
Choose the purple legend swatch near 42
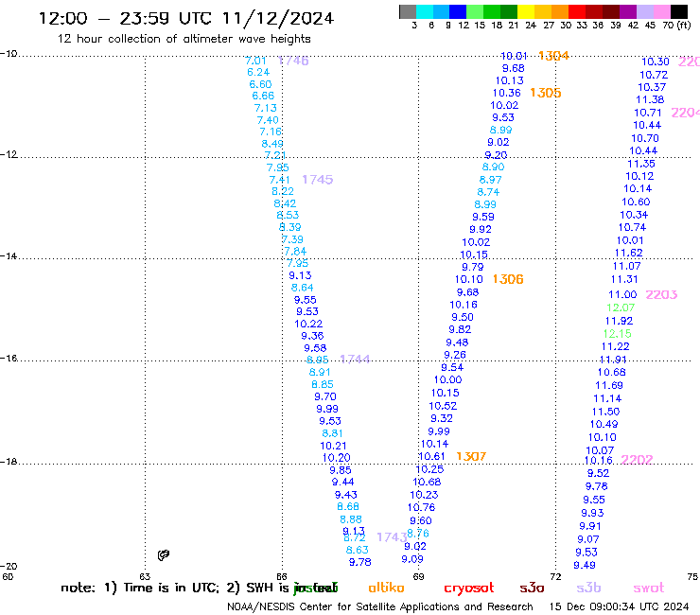(x=628, y=11)
